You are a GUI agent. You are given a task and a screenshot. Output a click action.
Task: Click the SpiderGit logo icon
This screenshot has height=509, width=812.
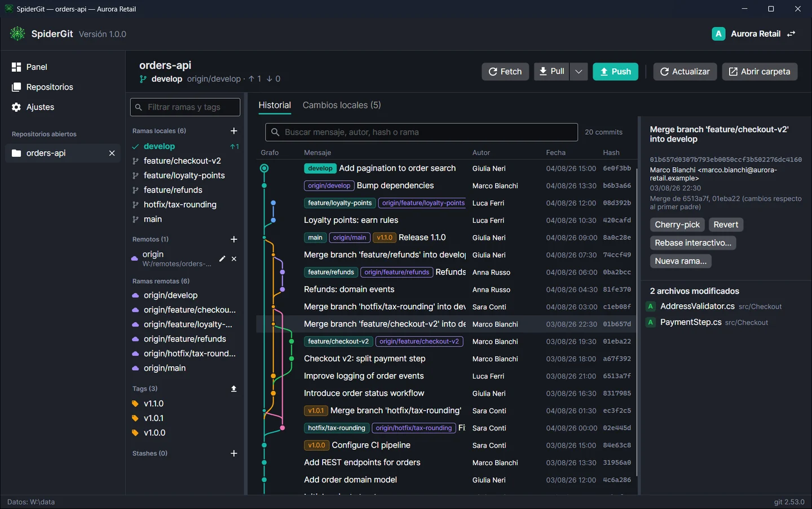17,34
